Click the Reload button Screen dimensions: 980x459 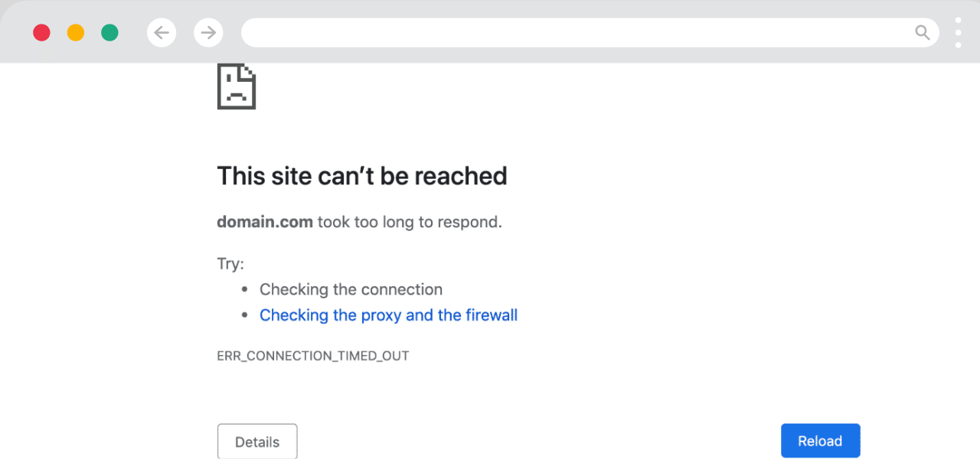(x=820, y=441)
